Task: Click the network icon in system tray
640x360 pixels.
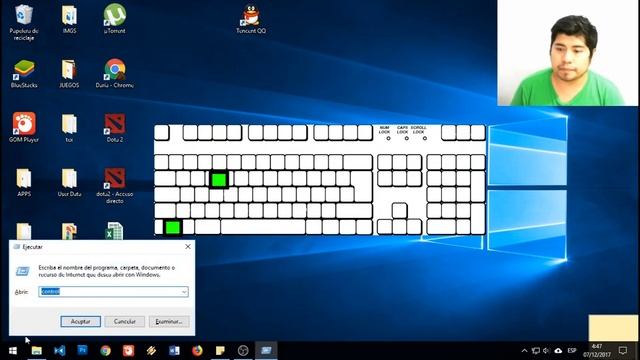Action: click(x=536, y=351)
